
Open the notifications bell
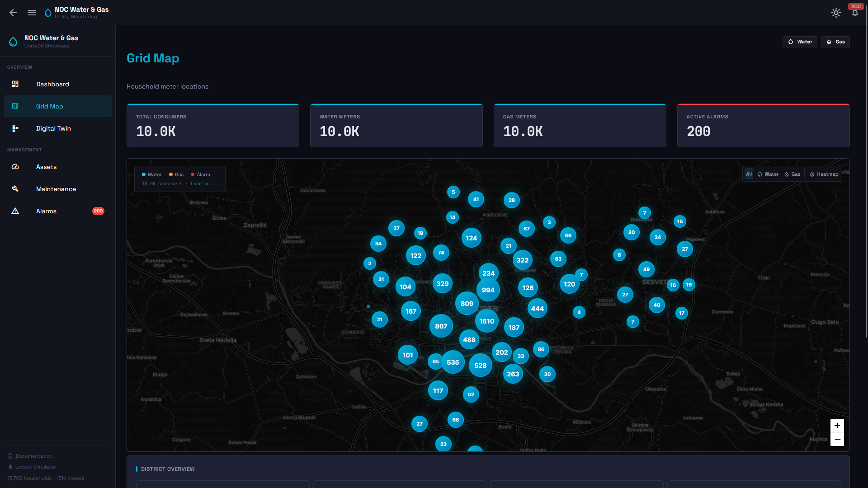[x=855, y=13]
